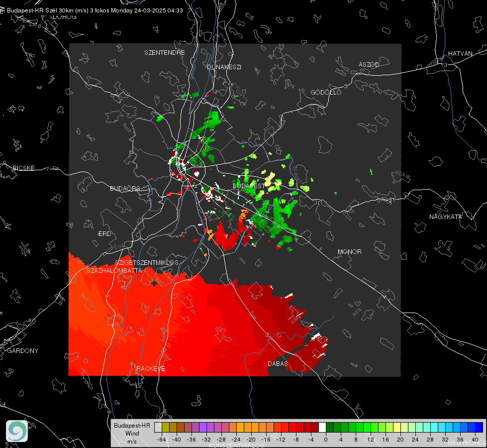This screenshot has width=487, height=448.
Task: Click the SZIGETSZENTMIKLÓS town label
Action: click(147, 262)
